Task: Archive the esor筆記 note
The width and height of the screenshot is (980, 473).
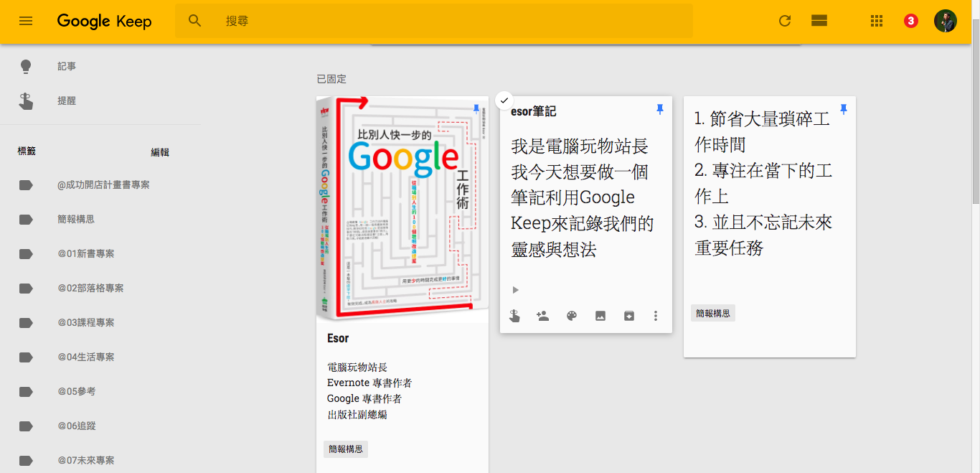Action: pos(629,316)
